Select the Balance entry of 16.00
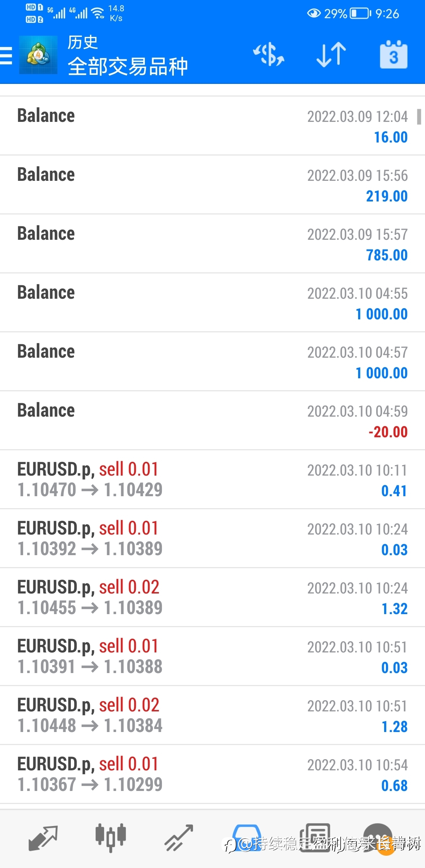This screenshot has width=425, height=868. [212, 126]
